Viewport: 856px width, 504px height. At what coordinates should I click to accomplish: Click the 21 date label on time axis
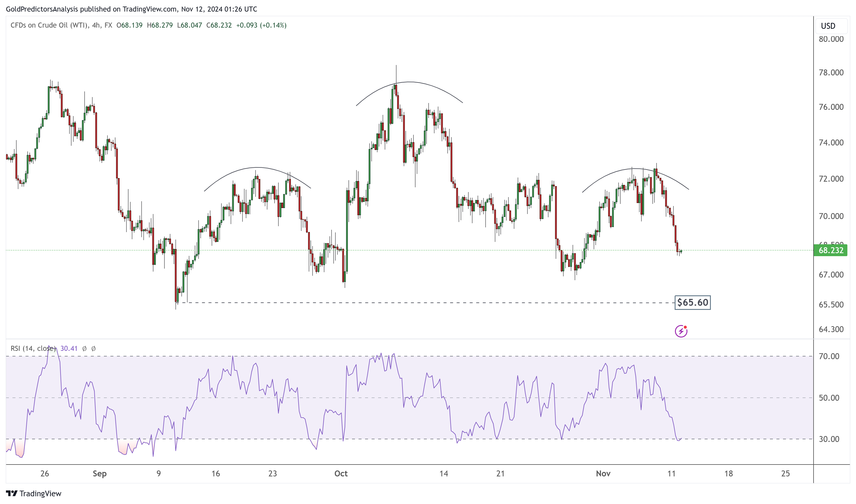coord(500,473)
